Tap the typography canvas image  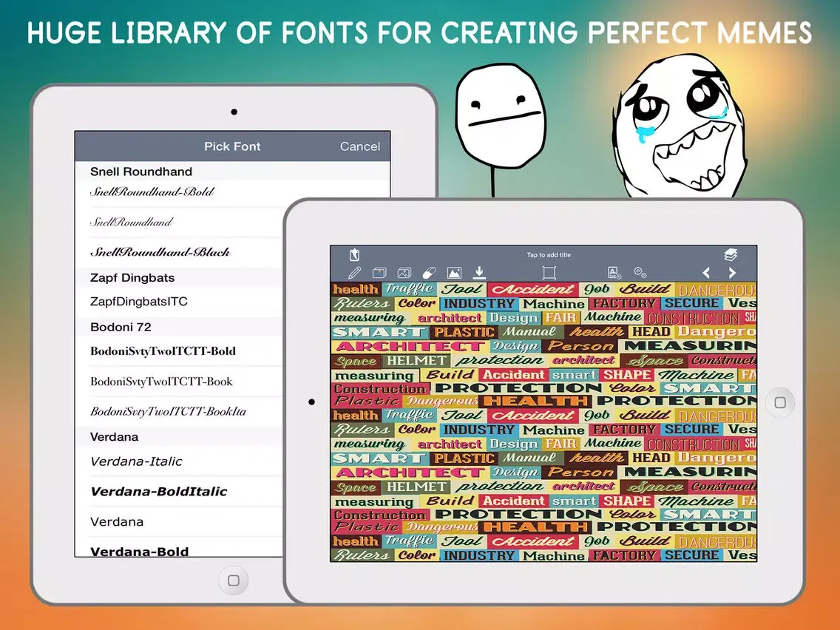[543, 421]
